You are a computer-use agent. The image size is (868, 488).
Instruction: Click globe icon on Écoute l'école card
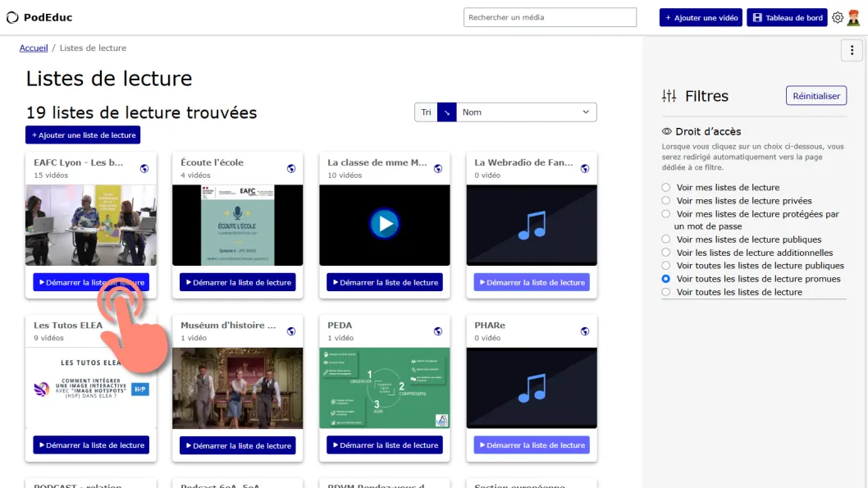click(x=291, y=169)
